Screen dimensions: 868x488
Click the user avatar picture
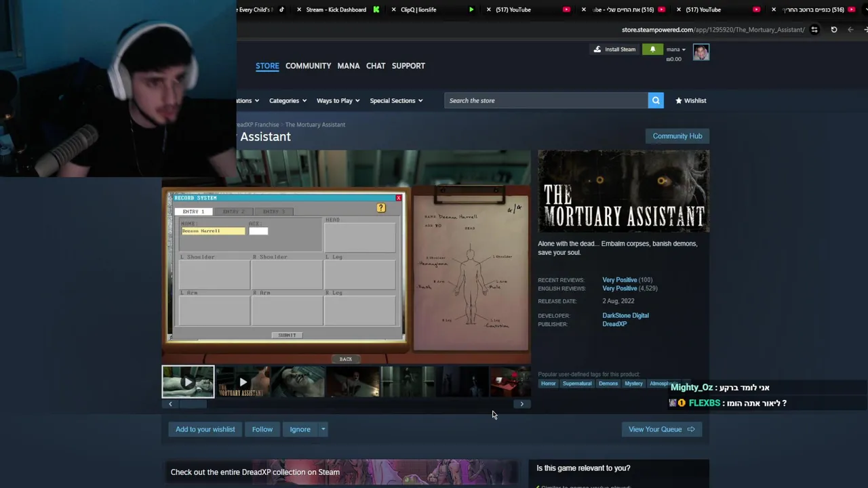pyautogui.click(x=701, y=52)
